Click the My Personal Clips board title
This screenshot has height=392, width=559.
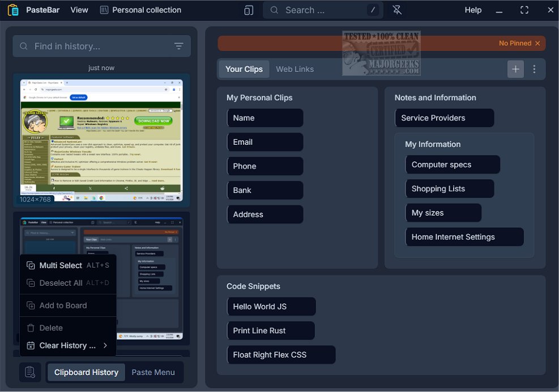(x=259, y=97)
